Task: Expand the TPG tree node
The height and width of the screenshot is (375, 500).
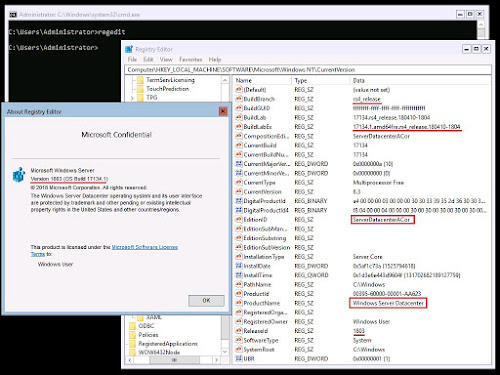Action: click(132, 98)
